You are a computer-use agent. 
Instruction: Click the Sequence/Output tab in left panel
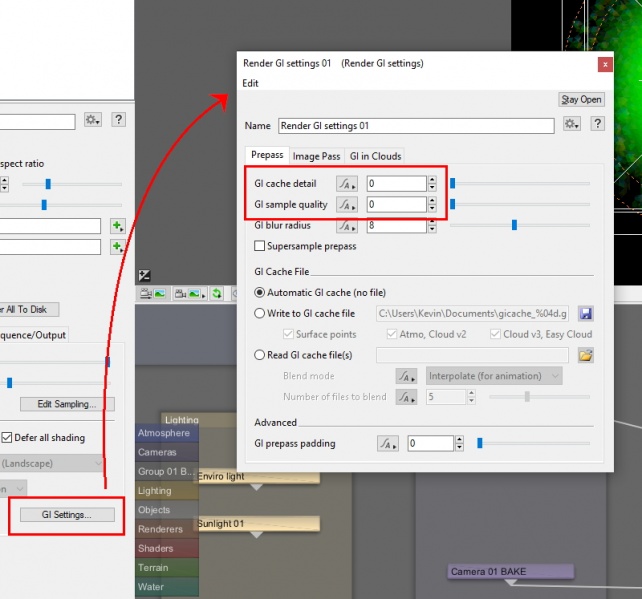(x=34, y=335)
